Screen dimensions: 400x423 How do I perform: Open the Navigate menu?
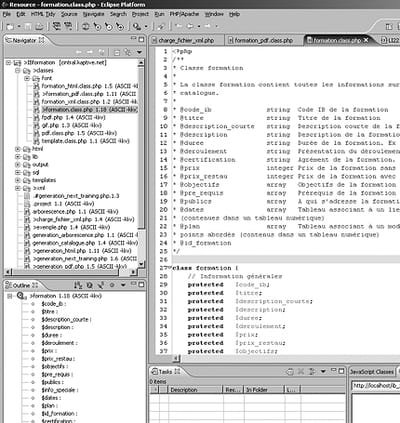pyautogui.click(x=94, y=14)
